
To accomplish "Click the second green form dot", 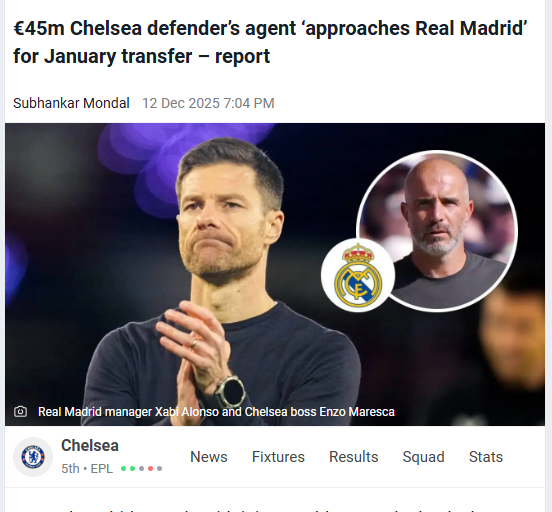I will [132, 469].
